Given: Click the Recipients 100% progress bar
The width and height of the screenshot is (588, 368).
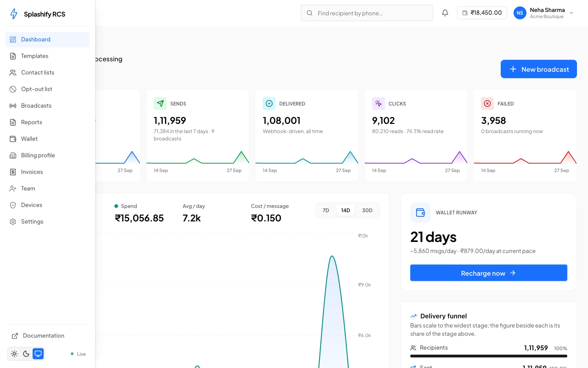Looking at the screenshot, I should point(488,356).
